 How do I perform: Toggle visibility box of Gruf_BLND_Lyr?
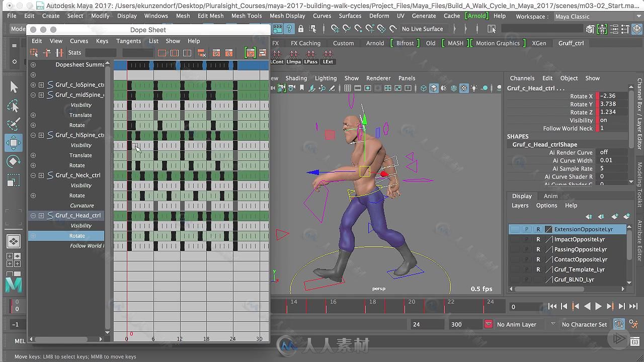tap(515, 280)
